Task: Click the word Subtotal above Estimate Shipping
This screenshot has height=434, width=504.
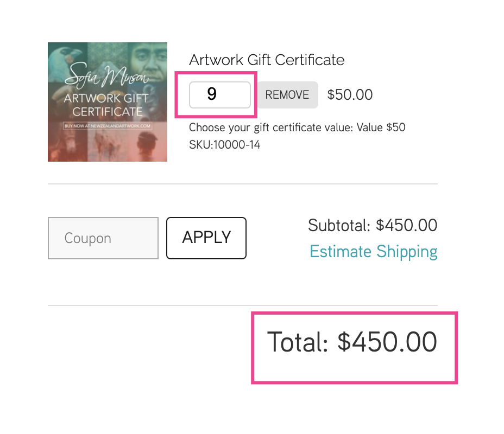Action: (x=339, y=225)
